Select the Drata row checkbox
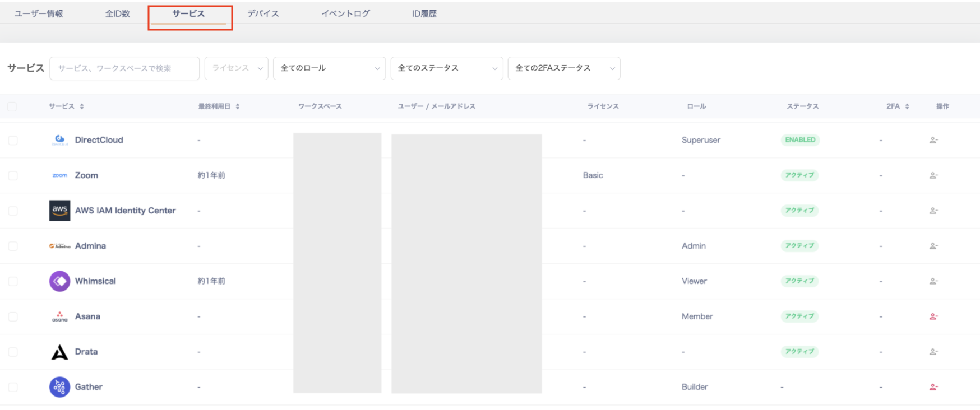This screenshot has height=410, width=980. click(13, 352)
